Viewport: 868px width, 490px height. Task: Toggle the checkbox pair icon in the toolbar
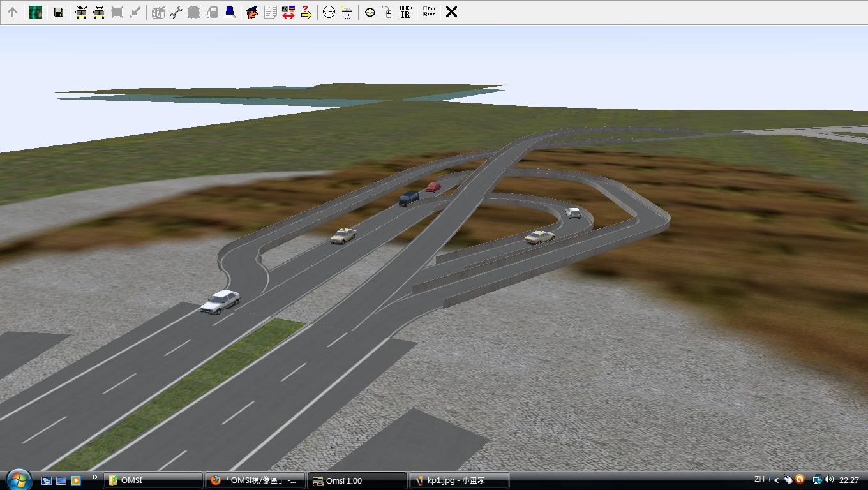point(429,12)
